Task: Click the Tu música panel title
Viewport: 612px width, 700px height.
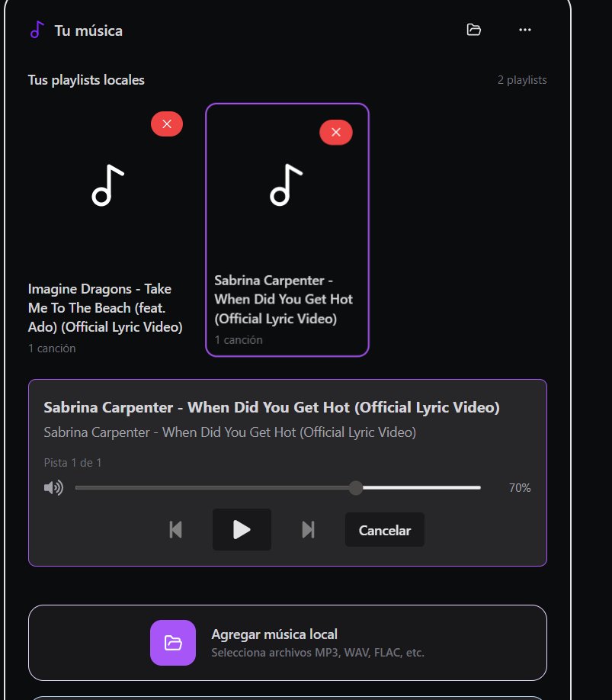Action: click(x=88, y=31)
